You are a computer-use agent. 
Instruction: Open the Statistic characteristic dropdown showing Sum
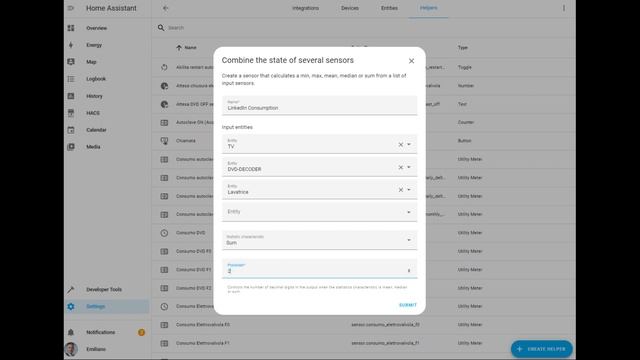[319, 240]
